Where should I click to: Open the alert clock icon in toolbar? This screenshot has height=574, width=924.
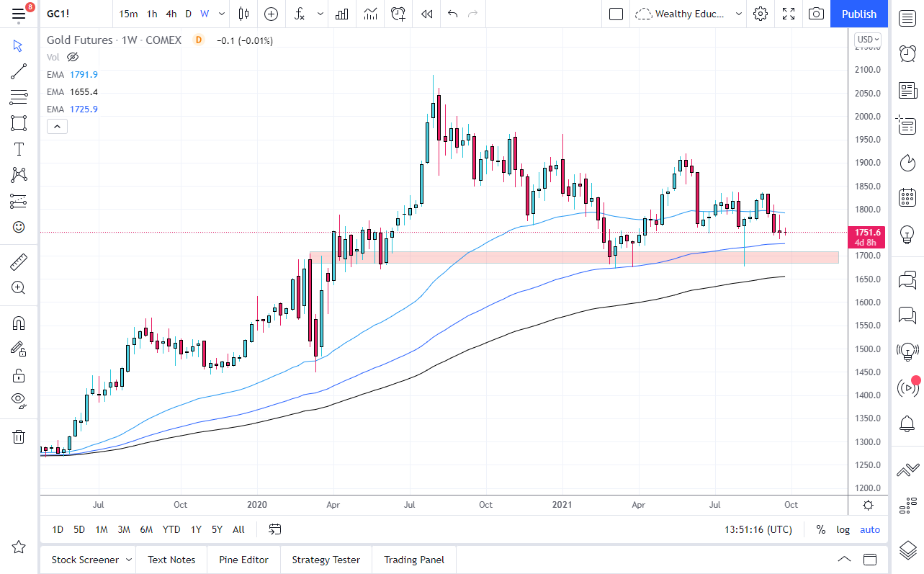pos(398,14)
